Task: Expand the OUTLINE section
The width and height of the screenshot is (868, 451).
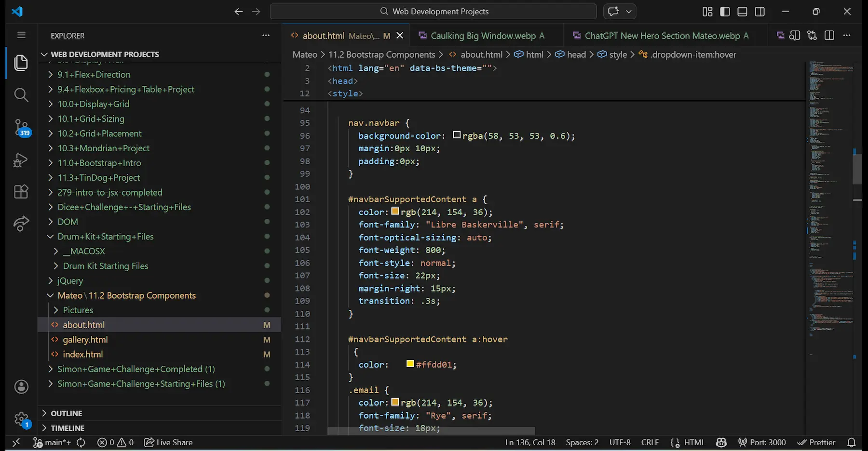Action: 68,413
